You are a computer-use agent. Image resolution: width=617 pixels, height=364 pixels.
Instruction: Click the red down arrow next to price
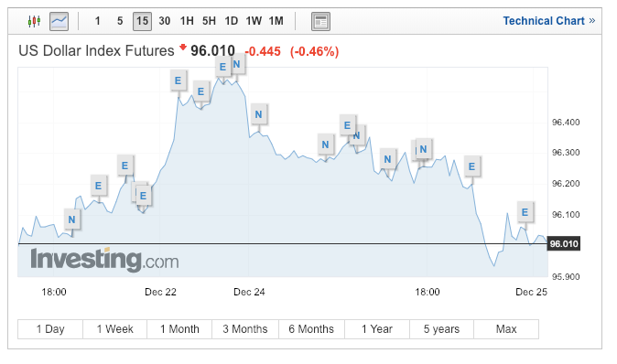tap(182, 48)
